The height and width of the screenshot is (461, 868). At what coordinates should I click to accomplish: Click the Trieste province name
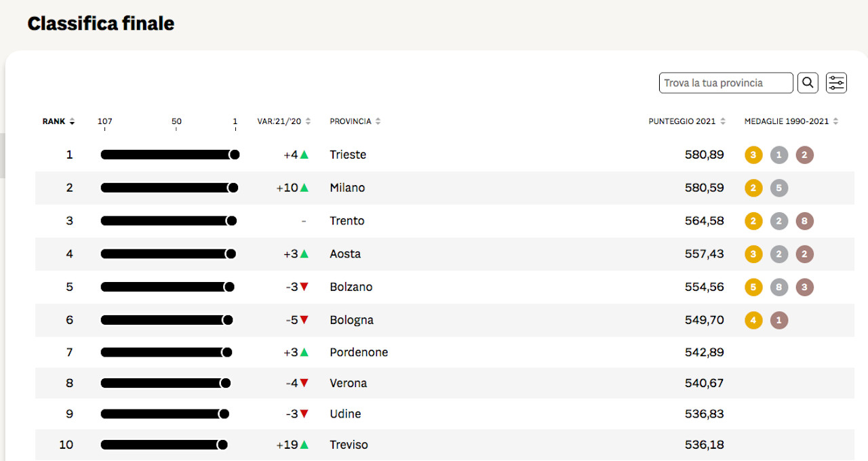point(348,155)
